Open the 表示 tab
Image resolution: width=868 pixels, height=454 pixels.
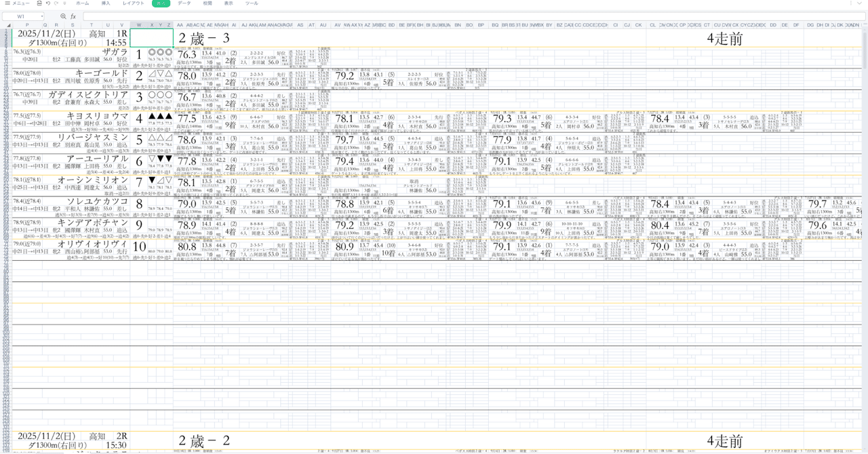click(x=229, y=3)
